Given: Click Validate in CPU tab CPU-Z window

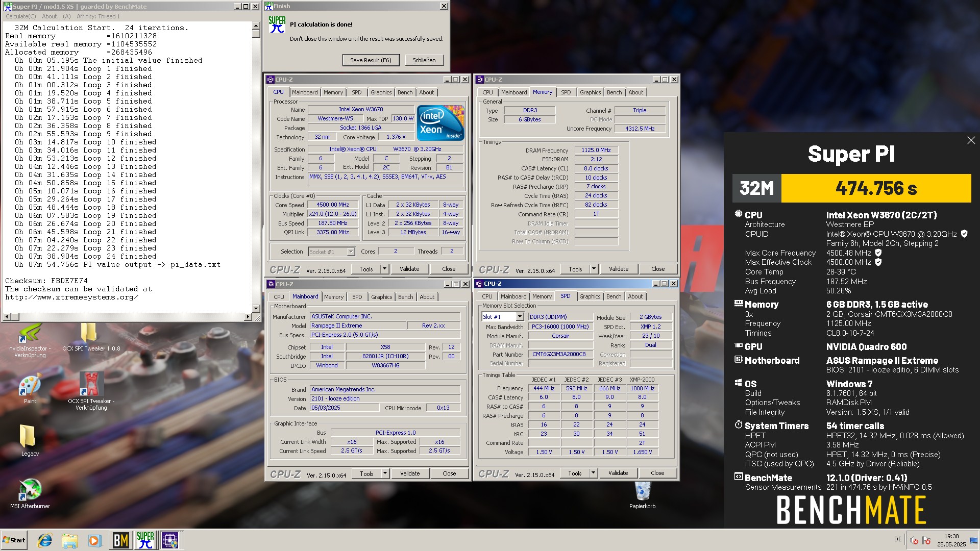Looking at the screenshot, I should point(409,269).
